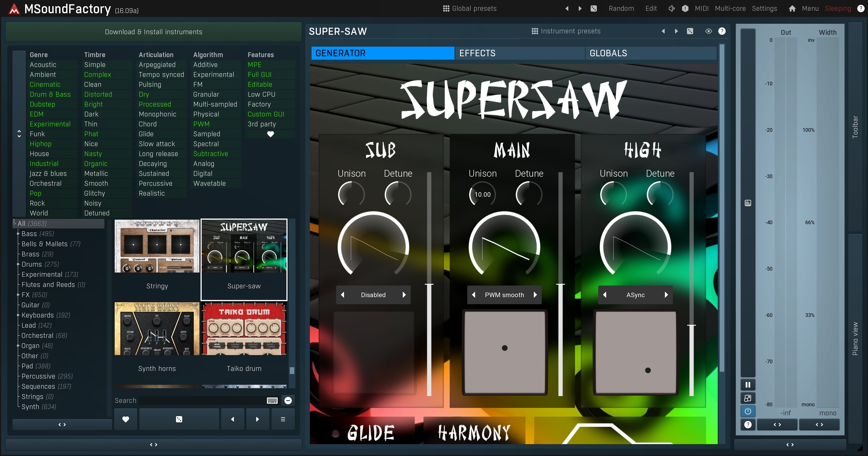
Task: Filter favorites heart in Features column
Action: [271, 134]
